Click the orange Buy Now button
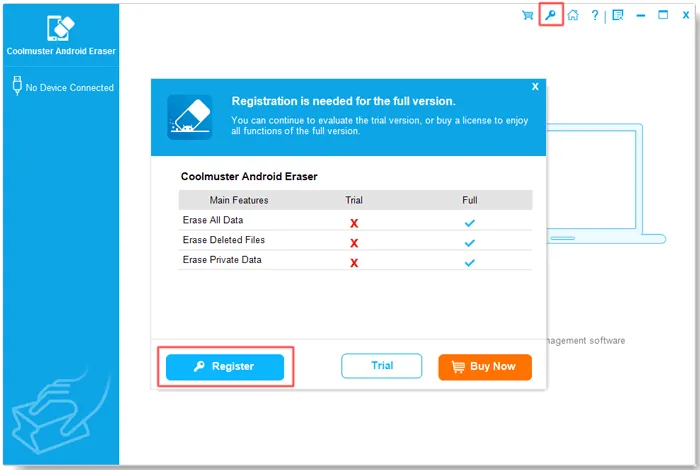 tap(485, 367)
